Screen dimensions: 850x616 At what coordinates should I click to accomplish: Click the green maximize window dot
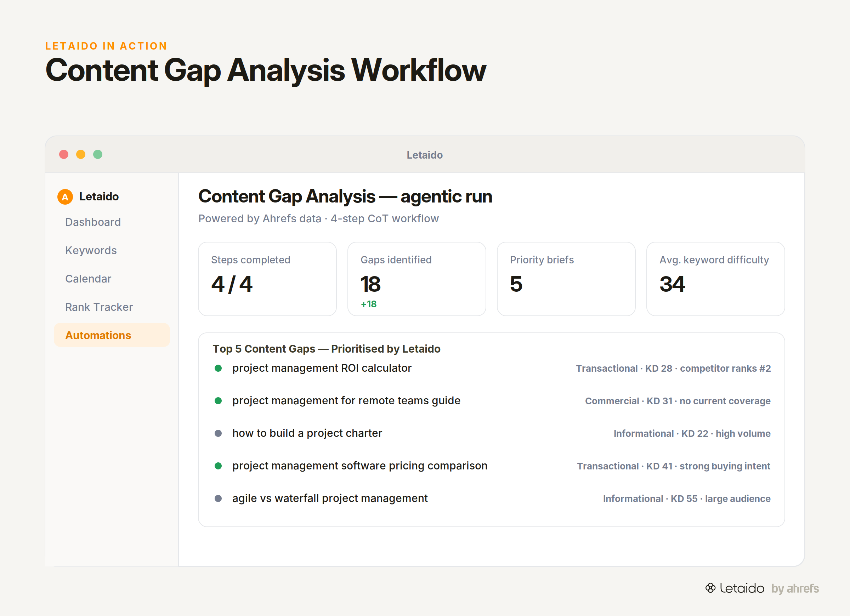coord(98,154)
